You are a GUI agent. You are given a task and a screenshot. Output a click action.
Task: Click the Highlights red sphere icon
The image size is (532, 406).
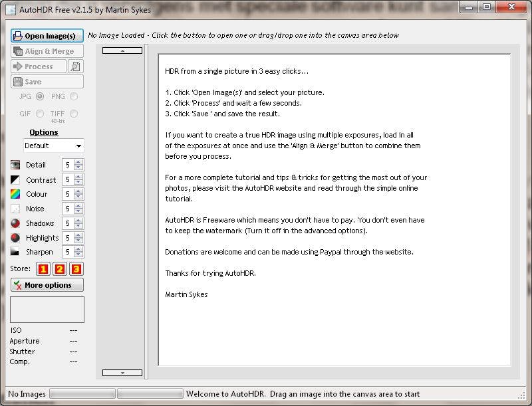click(x=15, y=238)
